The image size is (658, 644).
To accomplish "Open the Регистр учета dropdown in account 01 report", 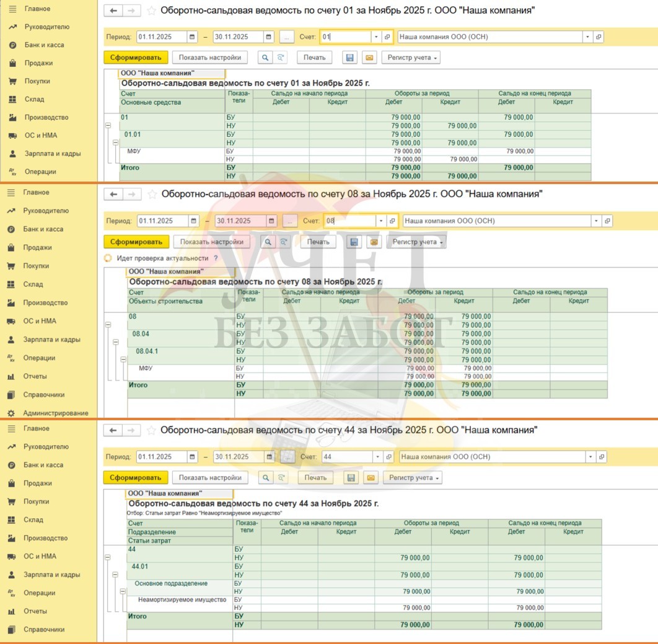I will 410,58.
